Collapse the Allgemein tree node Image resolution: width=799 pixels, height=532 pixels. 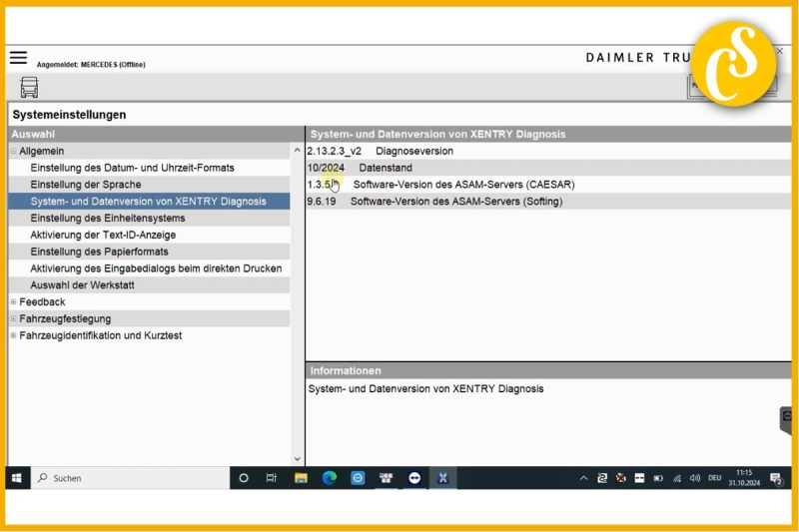tap(13, 151)
